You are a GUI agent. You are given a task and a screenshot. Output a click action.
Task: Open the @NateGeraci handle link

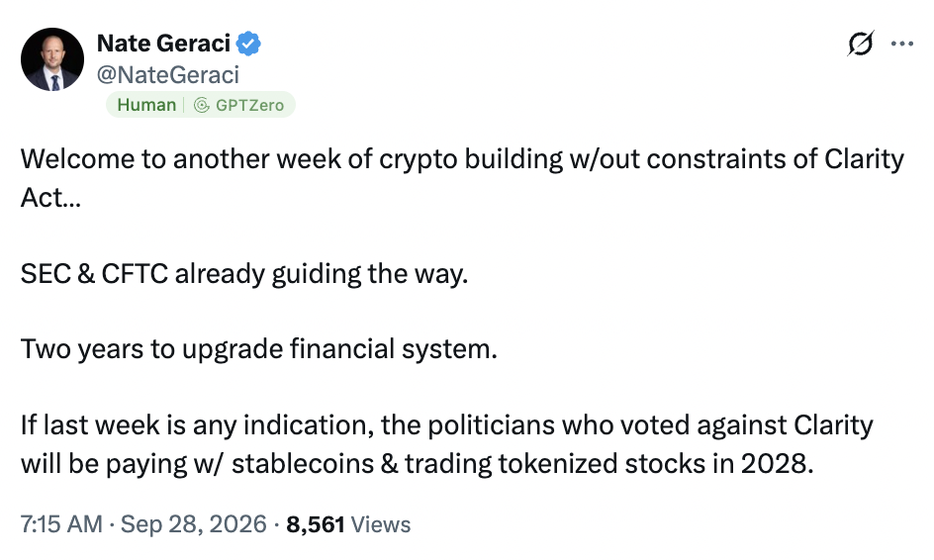click(168, 75)
